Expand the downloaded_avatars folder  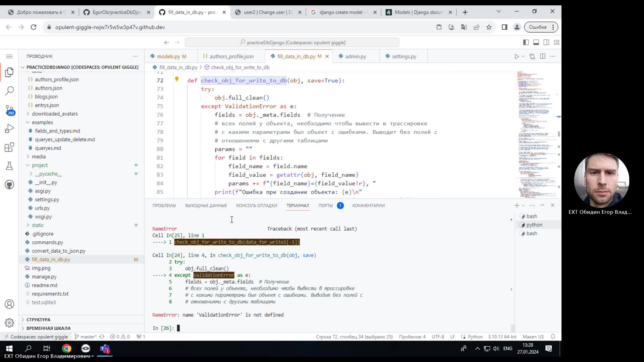point(55,114)
